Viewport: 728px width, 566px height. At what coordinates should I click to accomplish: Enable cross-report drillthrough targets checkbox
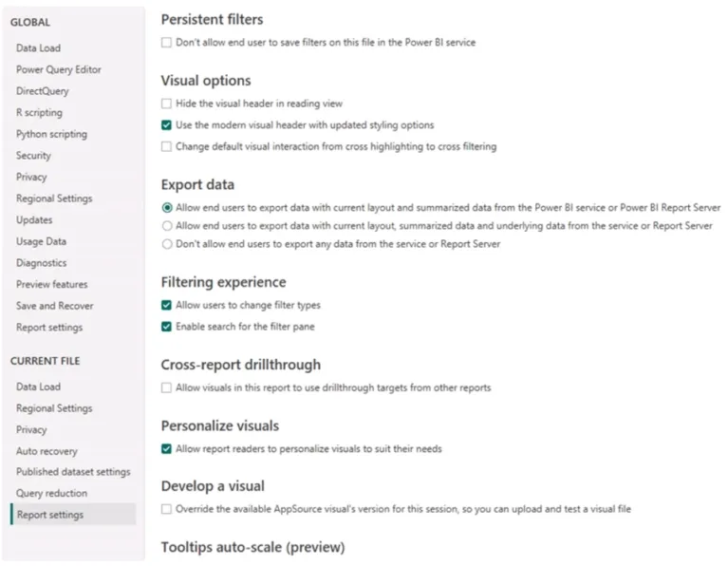click(166, 387)
